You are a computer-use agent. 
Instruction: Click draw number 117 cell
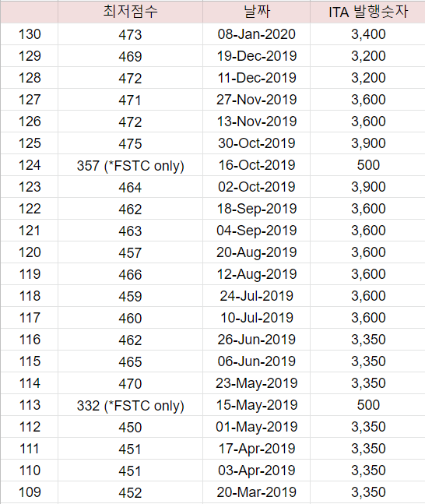click(x=30, y=318)
